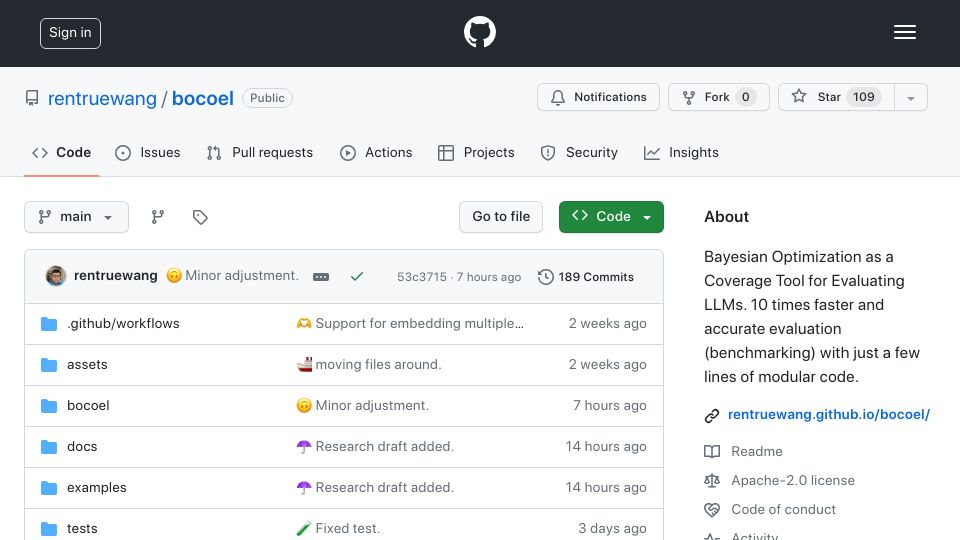The image size is (960, 540).
Task: Open the green Code clone dropdown
Action: 611,217
